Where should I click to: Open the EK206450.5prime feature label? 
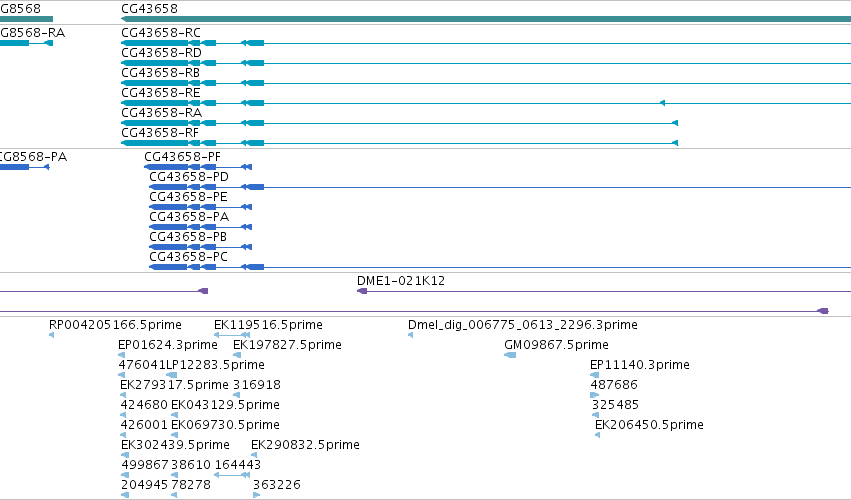coord(649,425)
